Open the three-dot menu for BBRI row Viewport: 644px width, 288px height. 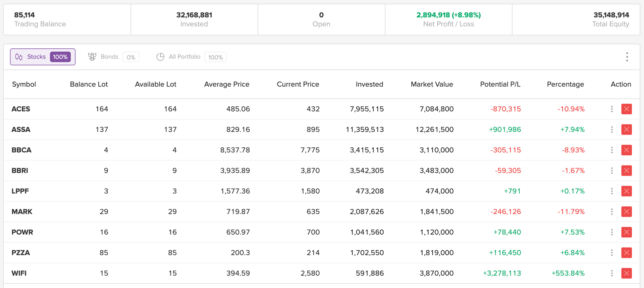point(612,171)
